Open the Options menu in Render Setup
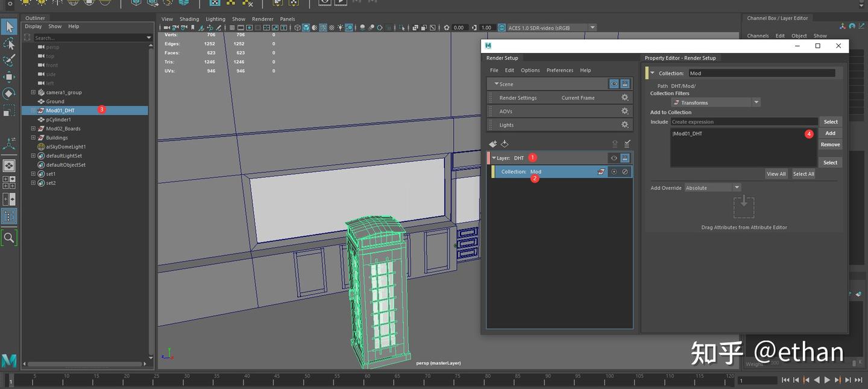The image size is (868, 389). (x=530, y=71)
